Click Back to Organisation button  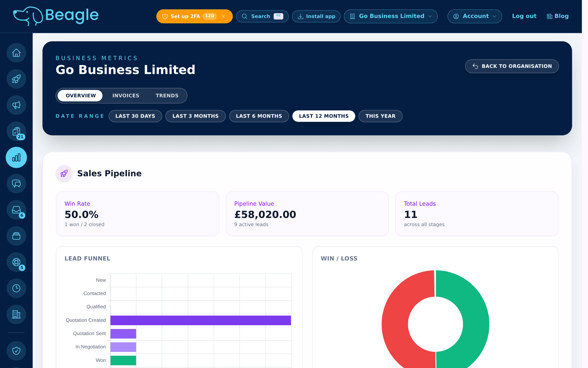[512, 66]
